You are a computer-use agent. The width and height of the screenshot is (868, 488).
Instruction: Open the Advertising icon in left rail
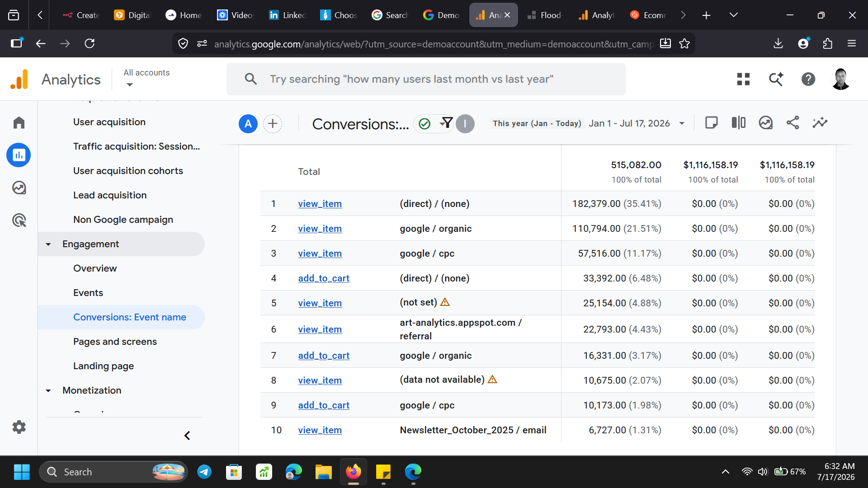tap(19, 220)
